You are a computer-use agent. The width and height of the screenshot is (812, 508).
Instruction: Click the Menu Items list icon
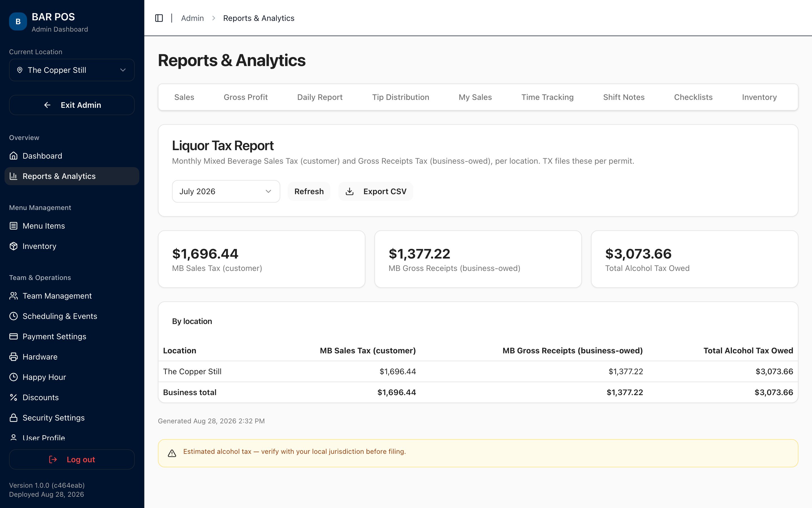click(x=14, y=226)
